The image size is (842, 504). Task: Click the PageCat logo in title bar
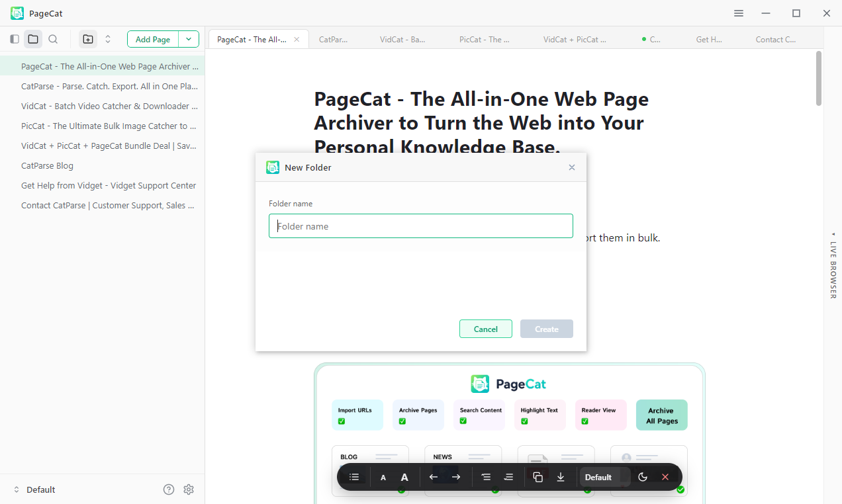coord(17,13)
